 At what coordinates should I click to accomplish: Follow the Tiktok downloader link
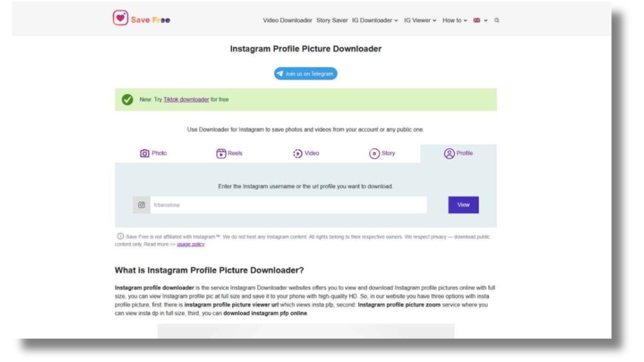(186, 99)
